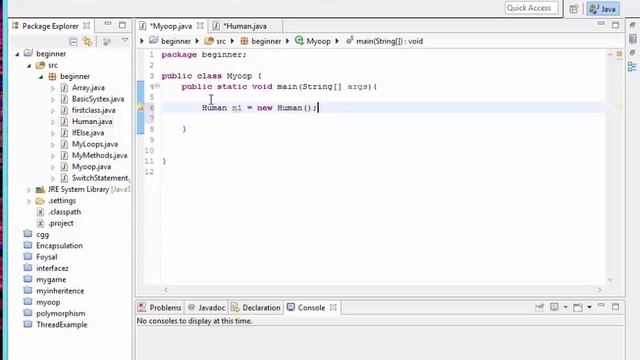Toggle Link with Editor icon

87,41
